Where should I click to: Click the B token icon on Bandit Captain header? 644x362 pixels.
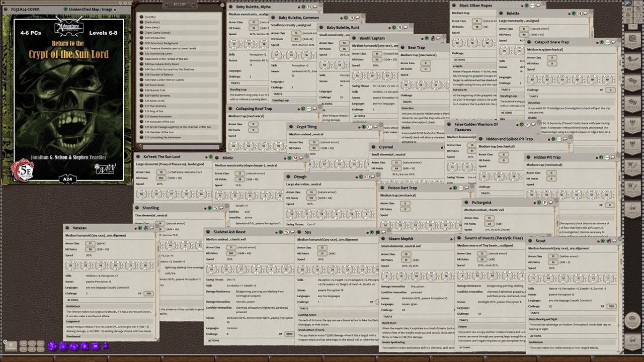click(x=433, y=39)
